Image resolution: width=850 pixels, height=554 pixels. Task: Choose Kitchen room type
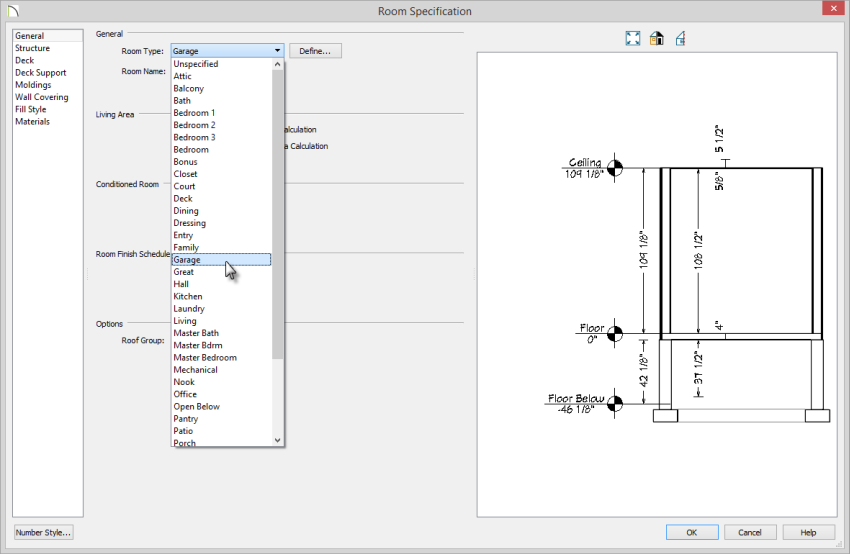221,297
